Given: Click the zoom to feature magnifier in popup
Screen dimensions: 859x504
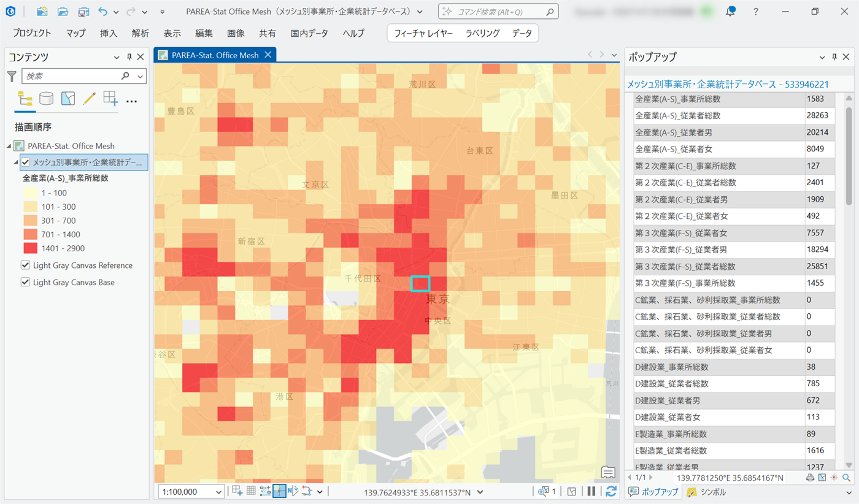Looking at the screenshot, I should [847, 477].
